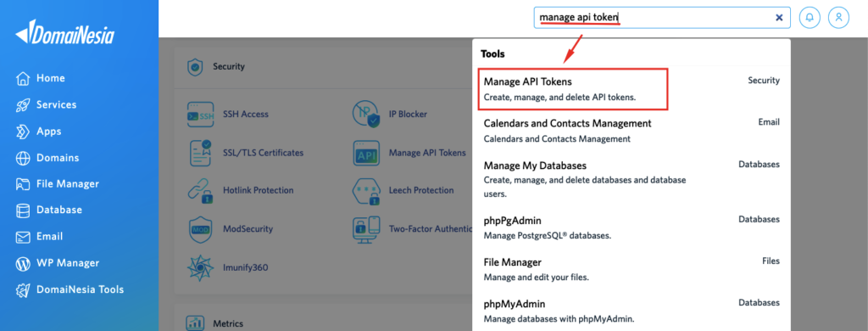Screen dimensions: 868x331
Task: Click the Security section heading text
Action: (x=229, y=66)
